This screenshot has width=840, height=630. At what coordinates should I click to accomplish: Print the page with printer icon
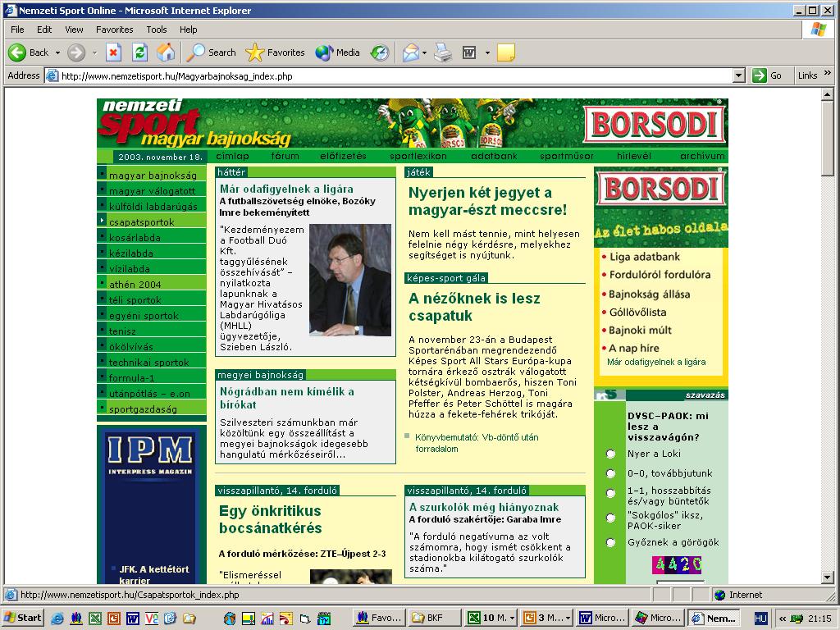[x=442, y=52]
